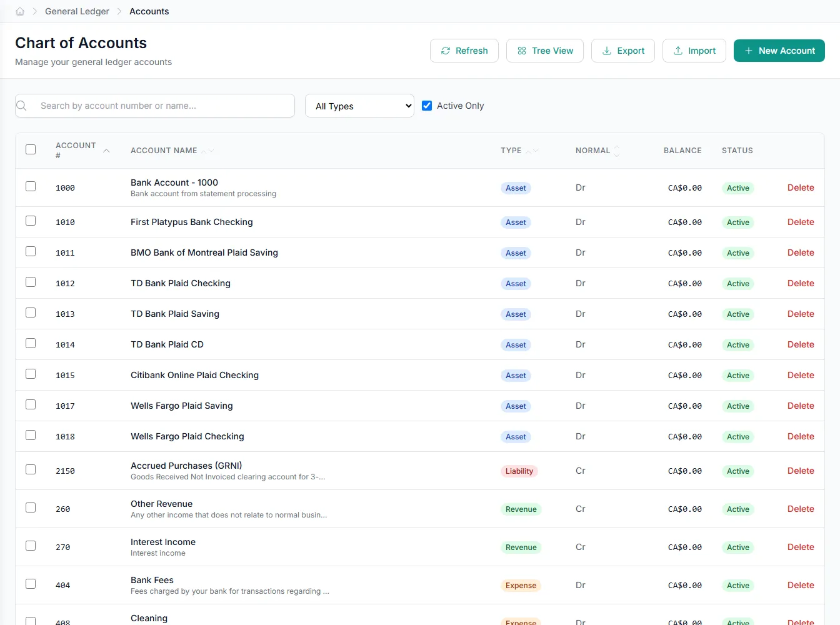Viewport: 840px width, 625px height.
Task: Delete Wells Fargo Plaid Checking
Action: (801, 436)
